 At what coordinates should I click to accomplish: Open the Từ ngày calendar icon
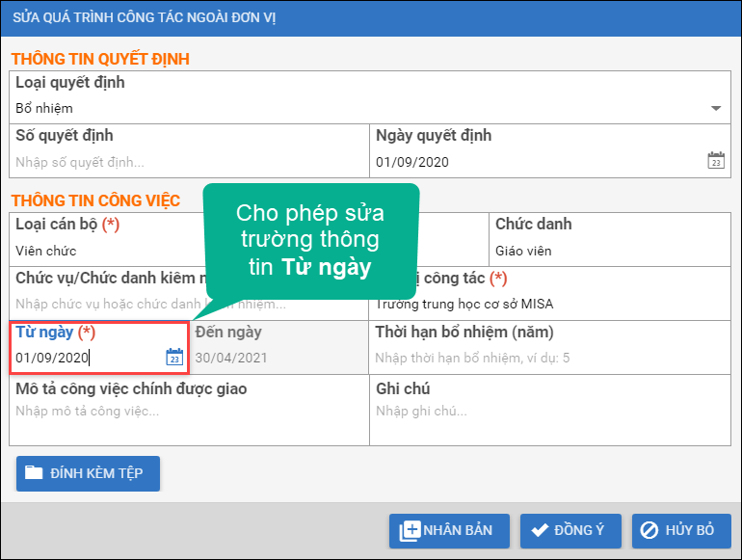(174, 358)
